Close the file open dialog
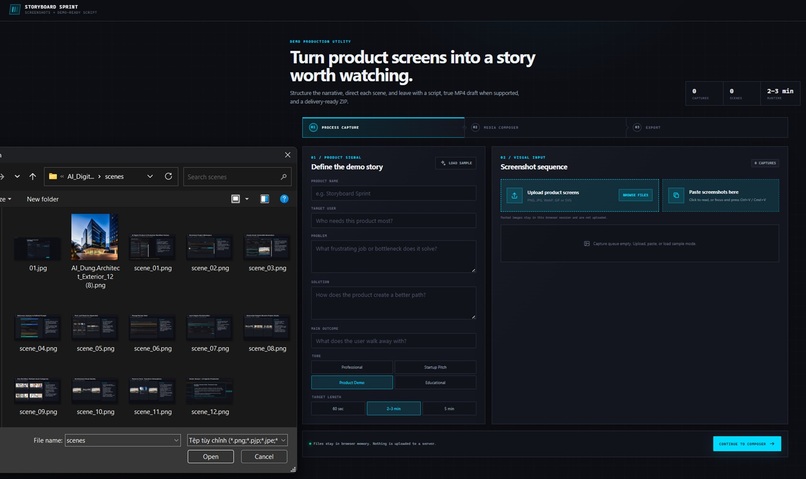This screenshot has width=806, height=479. 287,155
